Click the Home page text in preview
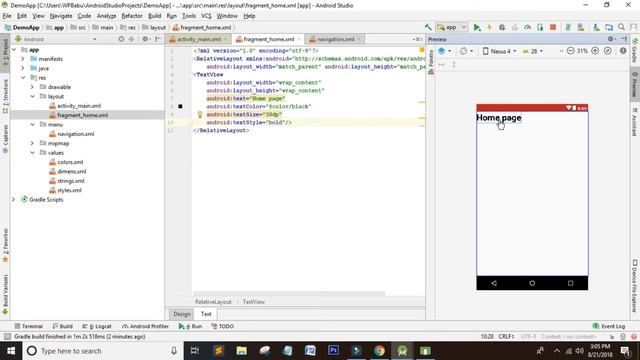This screenshot has height=360, width=640. [499, 118]
